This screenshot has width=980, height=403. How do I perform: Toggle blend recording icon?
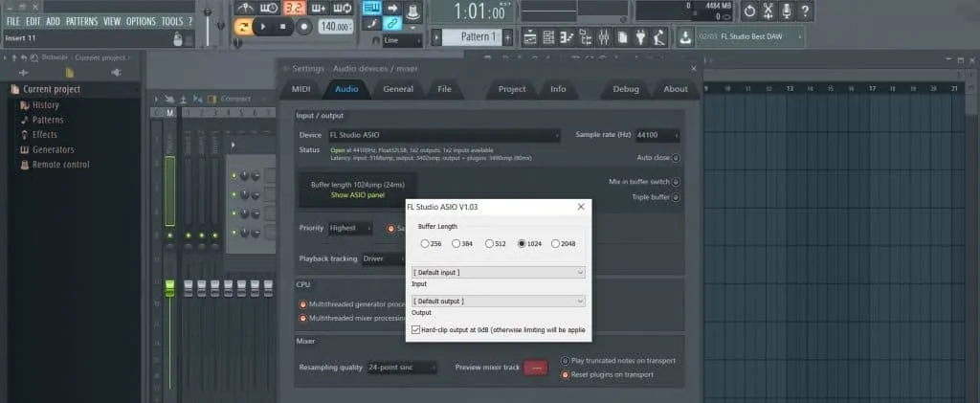[x=319, y=8]
